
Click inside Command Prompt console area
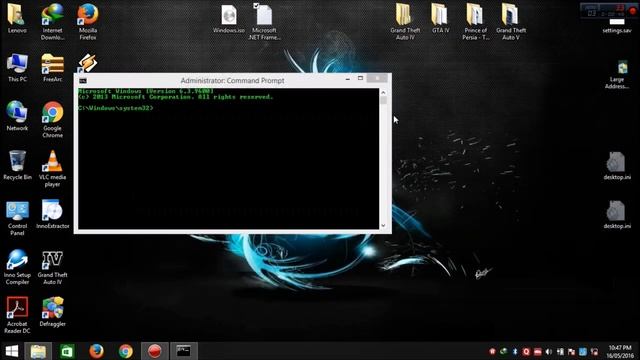click(x=229, y=159)
